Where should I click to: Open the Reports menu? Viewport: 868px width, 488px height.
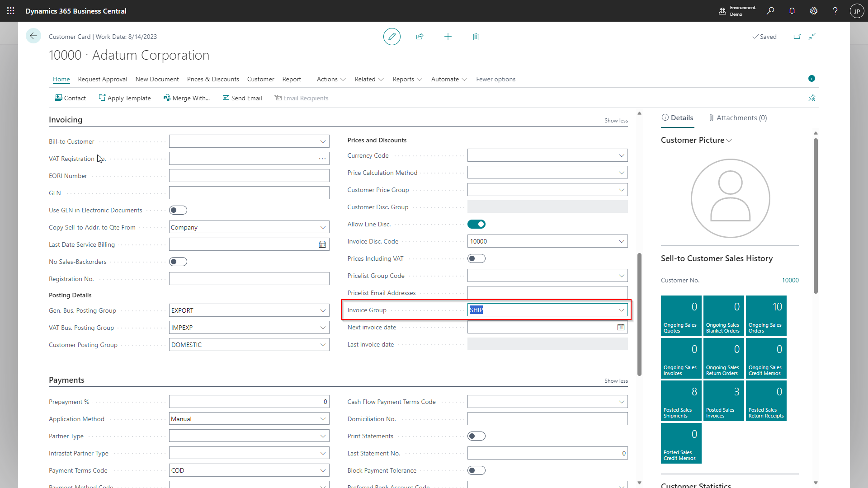tap(407, 79)
